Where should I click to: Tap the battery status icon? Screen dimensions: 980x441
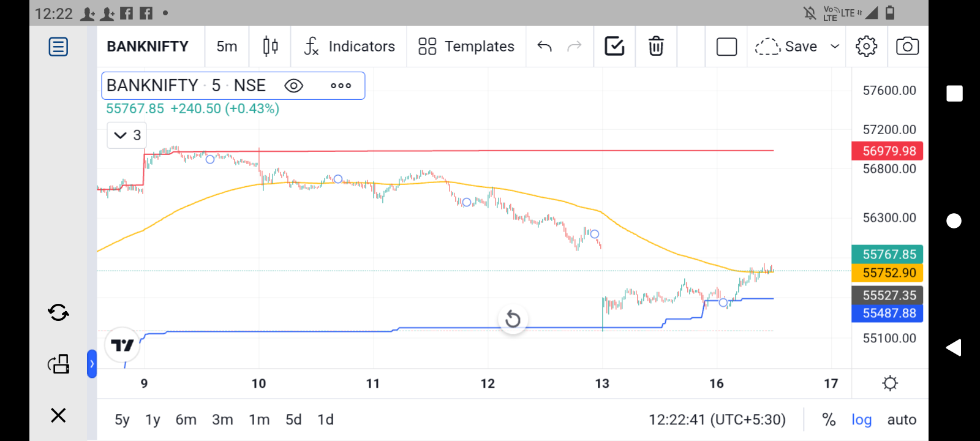coord(890,13)
